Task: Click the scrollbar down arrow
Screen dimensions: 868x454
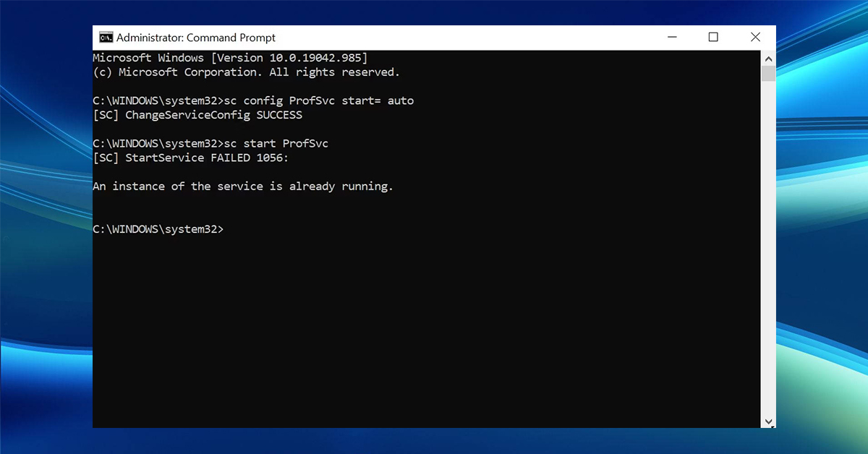Action: pyautogui.click(x=768, y=421)
